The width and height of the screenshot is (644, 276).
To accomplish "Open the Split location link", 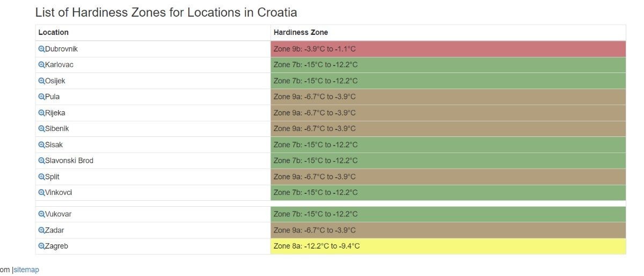I will click(52, 177).
